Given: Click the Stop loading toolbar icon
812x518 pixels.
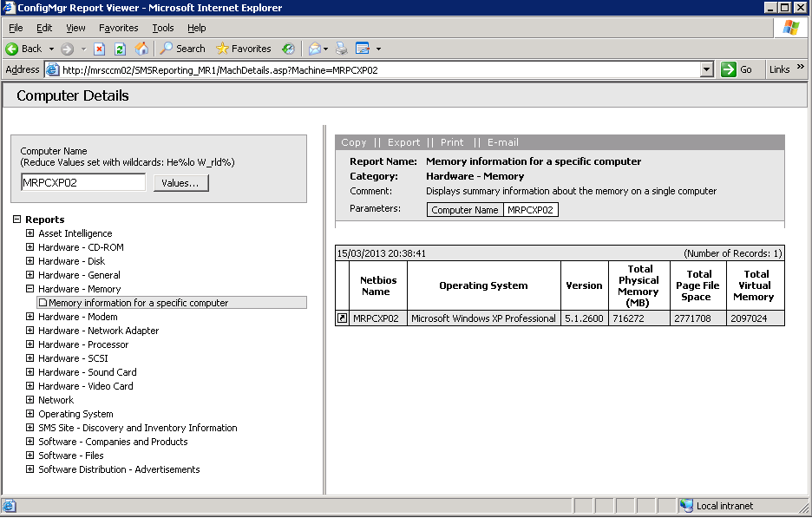Looking at the screenshot, I should 99,49.
